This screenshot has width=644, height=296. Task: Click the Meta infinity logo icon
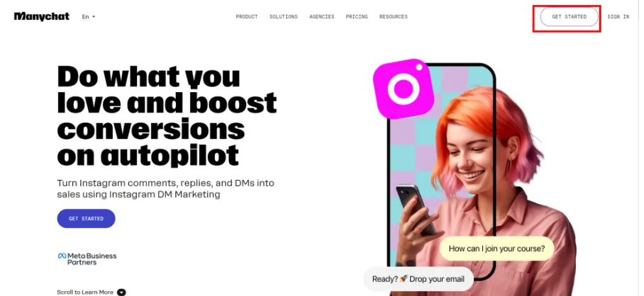(62, 256)
